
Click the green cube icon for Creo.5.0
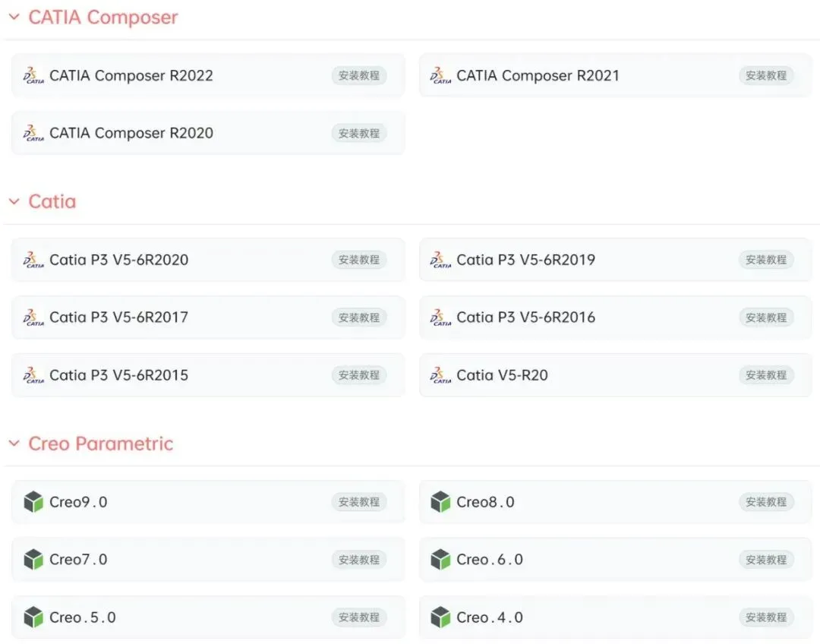33,617
